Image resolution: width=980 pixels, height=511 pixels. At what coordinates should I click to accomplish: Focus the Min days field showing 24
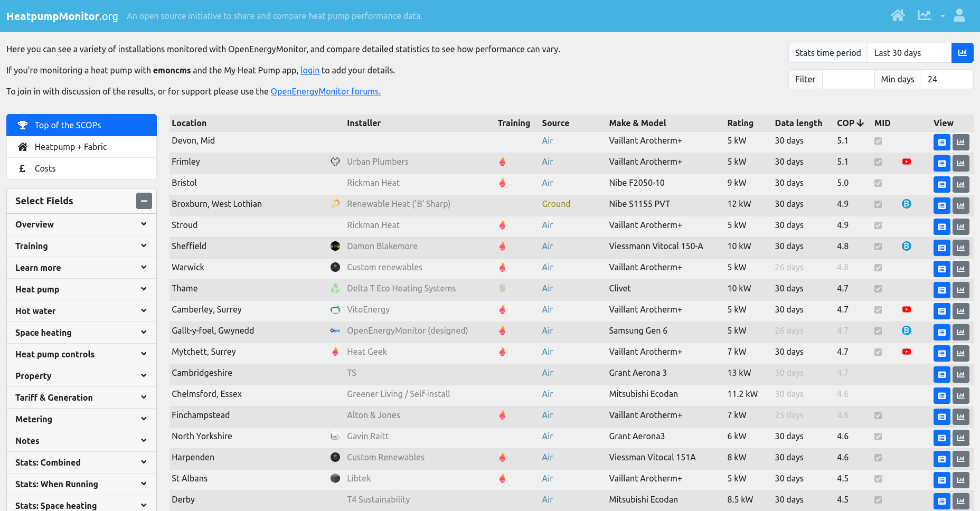947,79
